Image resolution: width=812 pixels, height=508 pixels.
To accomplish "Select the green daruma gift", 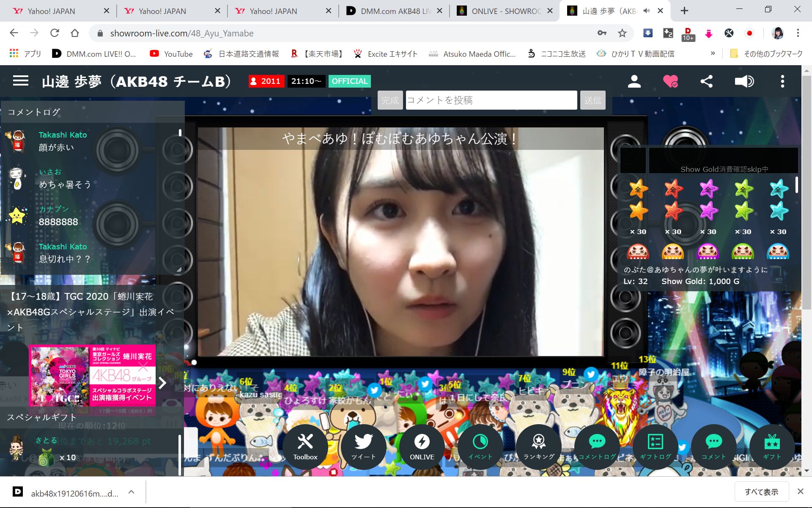I will pyautogui.click(x=743, y=251).
